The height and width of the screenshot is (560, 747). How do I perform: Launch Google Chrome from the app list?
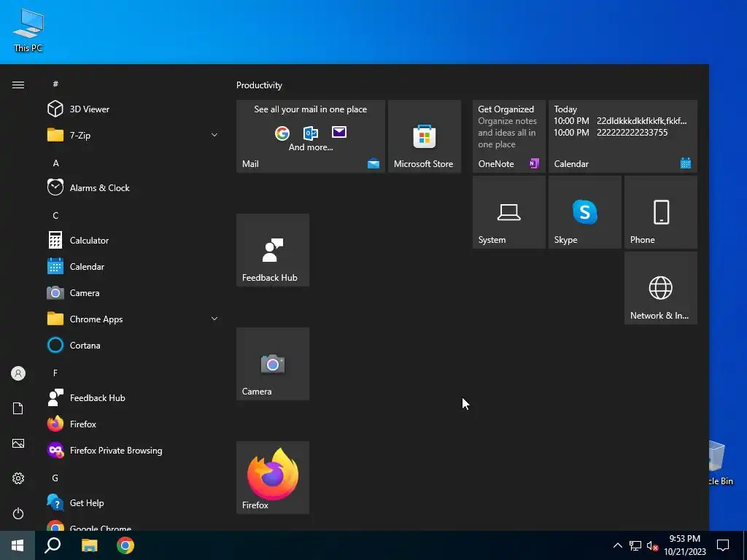pyautogui.click(x=133, y=526)
